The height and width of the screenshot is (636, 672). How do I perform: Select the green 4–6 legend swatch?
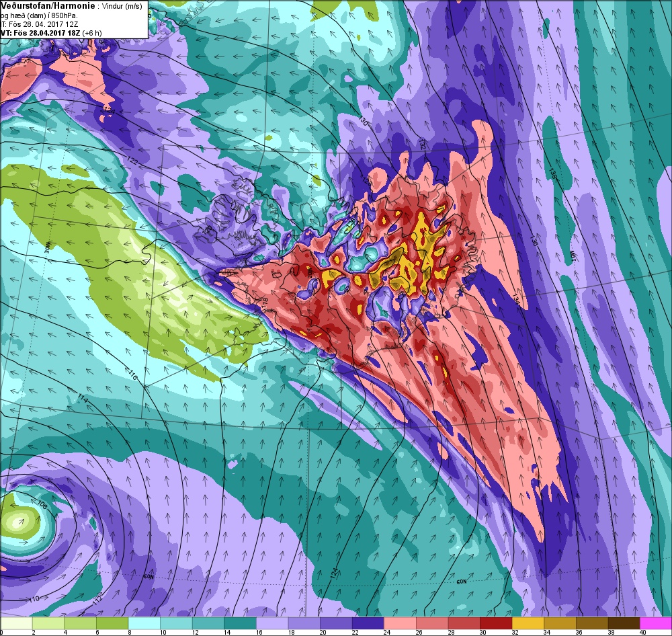point(80,623)
